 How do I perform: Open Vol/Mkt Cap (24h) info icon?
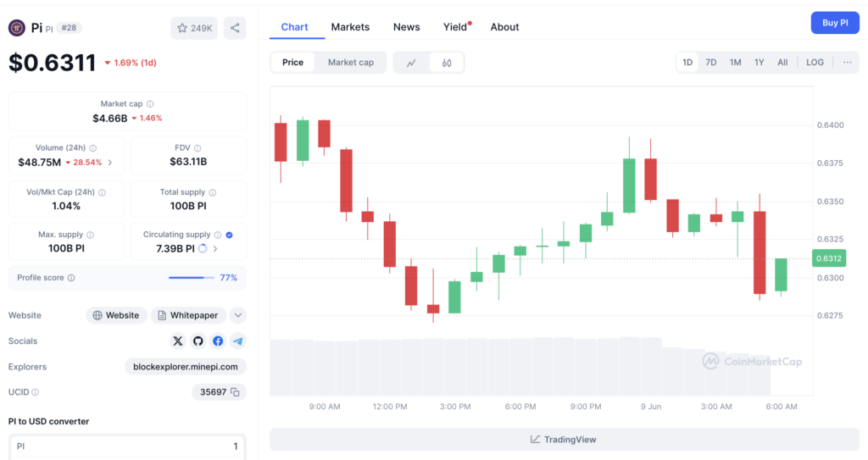pos(102,192)
